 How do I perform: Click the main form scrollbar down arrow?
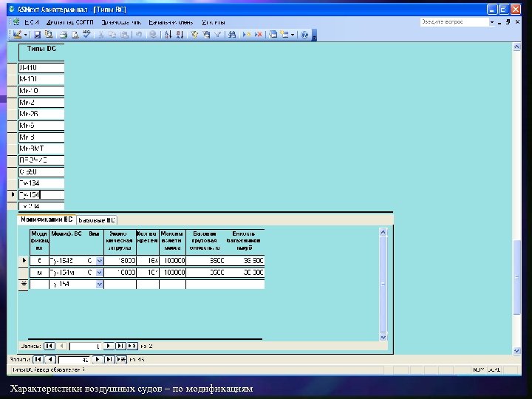click(x=516, y=351)
